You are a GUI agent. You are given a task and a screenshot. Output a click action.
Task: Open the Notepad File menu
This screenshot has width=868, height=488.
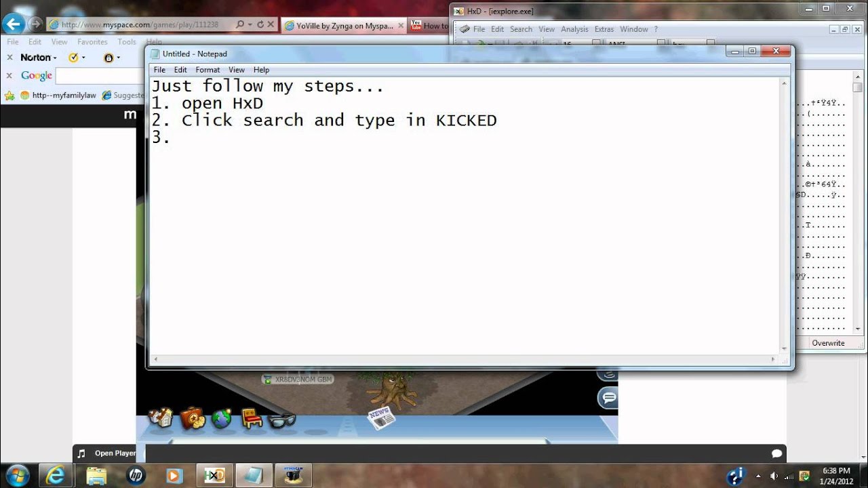[159, 70]
